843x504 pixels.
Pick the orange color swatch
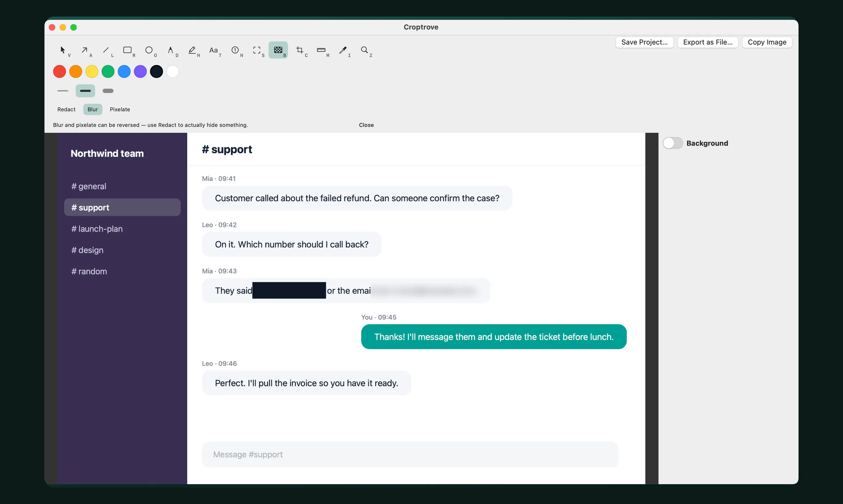click(x=75, y=72)
